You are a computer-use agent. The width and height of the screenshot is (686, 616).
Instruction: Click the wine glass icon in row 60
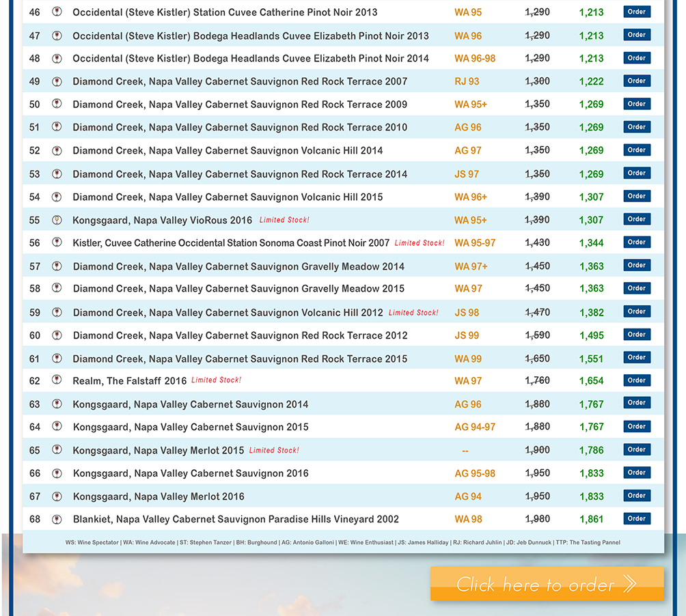pyautogui.click(x=57, y=335)
